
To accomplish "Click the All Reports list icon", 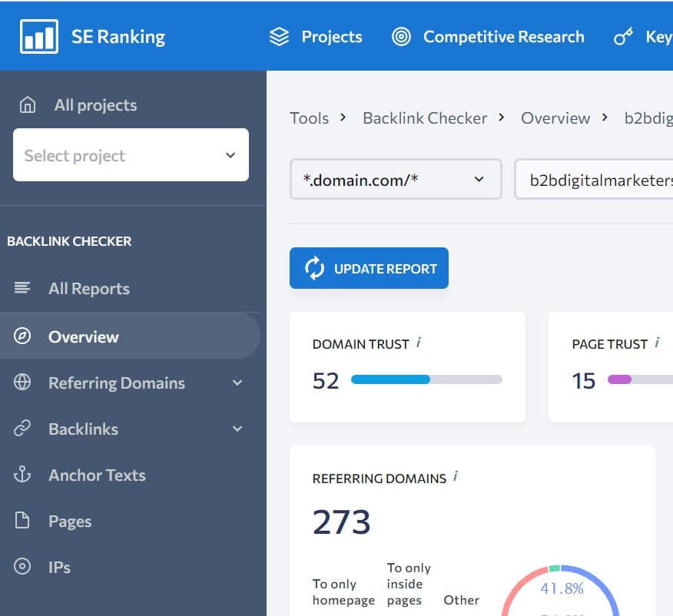I will click(22, 288).
